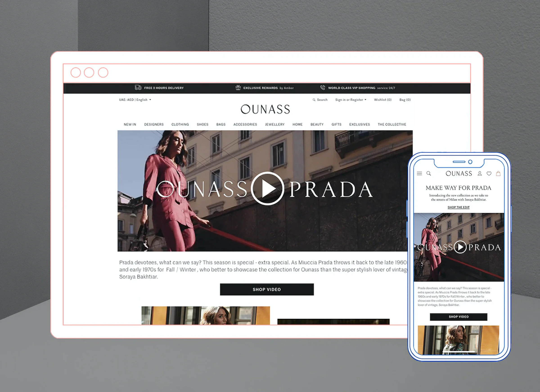Click the phone VIP shopping icon

coord(322,88)
